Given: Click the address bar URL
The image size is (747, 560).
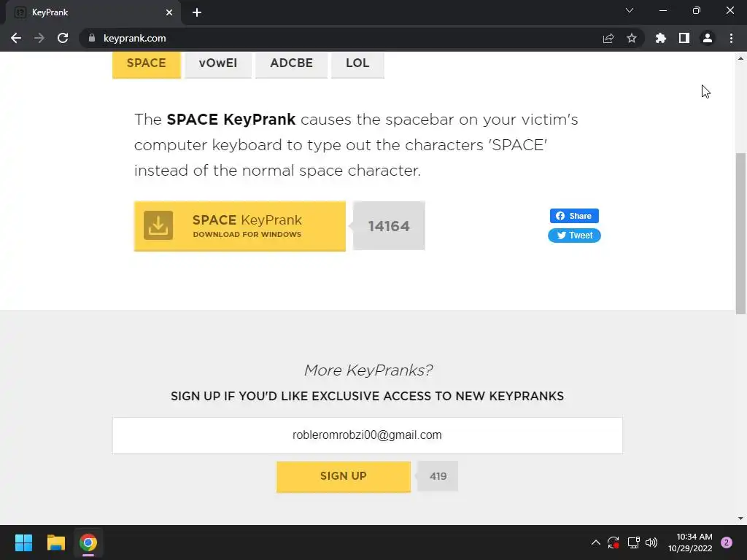Looking at the screenshot, I should (x=135, y=38).
